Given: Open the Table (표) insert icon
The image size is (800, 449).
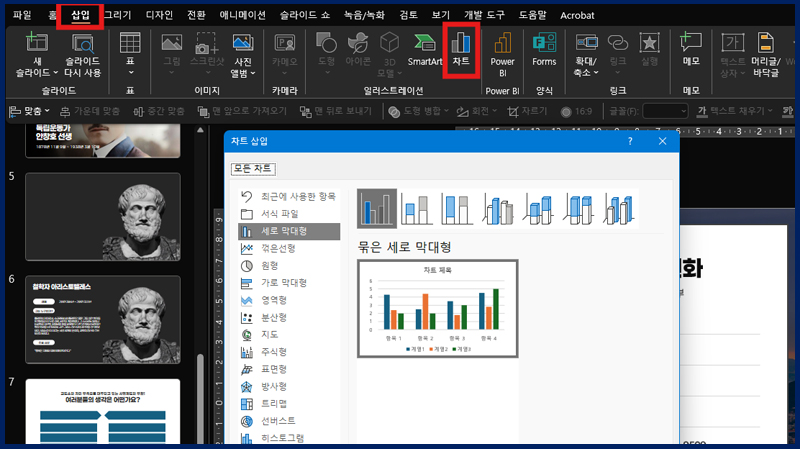Looking at the screenshot, I should tap(130, 42).
